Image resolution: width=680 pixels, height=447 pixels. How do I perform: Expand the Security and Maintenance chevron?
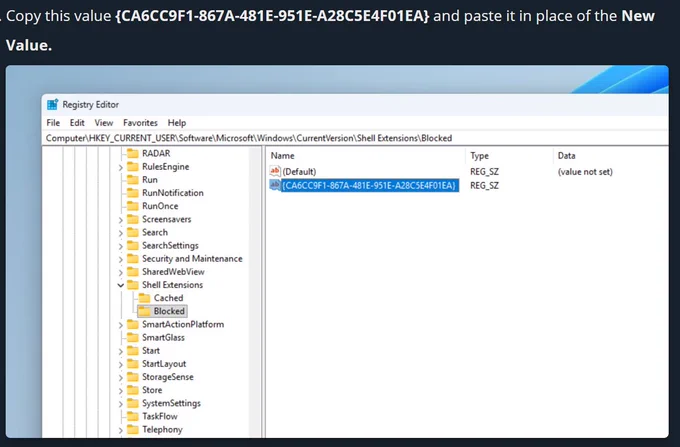(x=121, y=259)
